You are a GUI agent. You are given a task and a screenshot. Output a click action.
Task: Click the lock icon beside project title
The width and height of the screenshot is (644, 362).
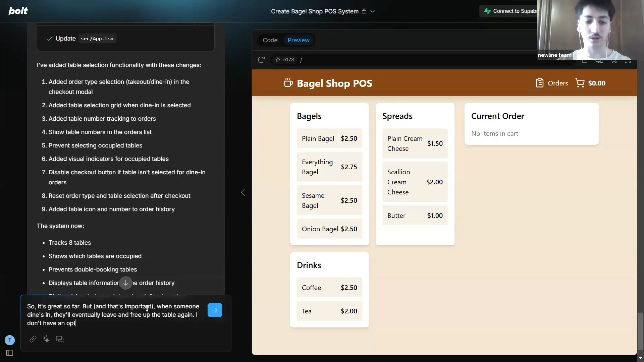click(x=364, y=11)
